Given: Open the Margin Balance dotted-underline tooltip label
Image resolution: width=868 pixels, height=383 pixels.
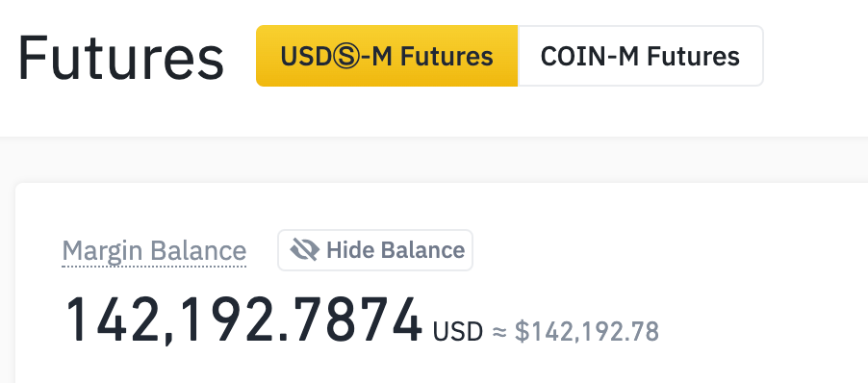Looking at the screenshot, I should (x=154, y=251).
